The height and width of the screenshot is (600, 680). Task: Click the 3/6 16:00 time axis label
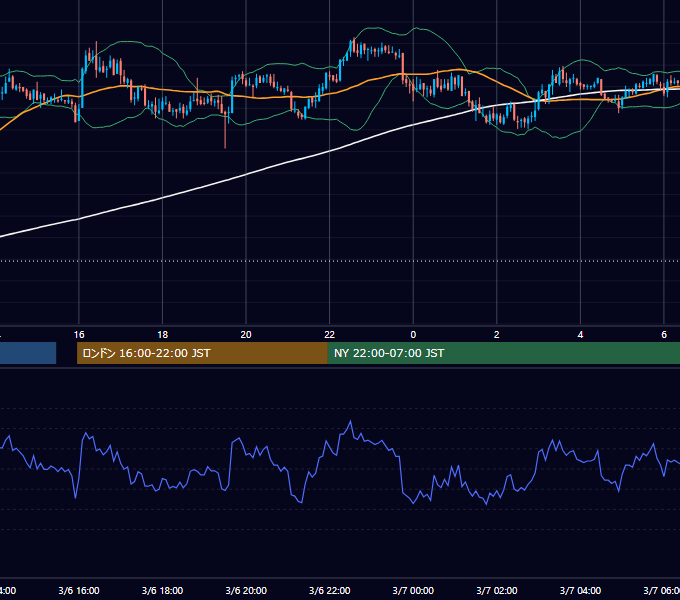click(79, 590)
